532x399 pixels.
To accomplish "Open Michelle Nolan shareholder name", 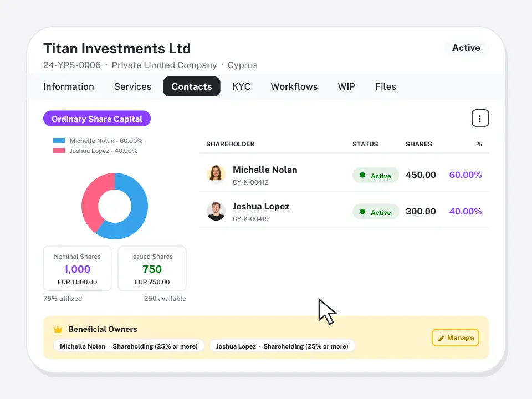I will point(265,170).
